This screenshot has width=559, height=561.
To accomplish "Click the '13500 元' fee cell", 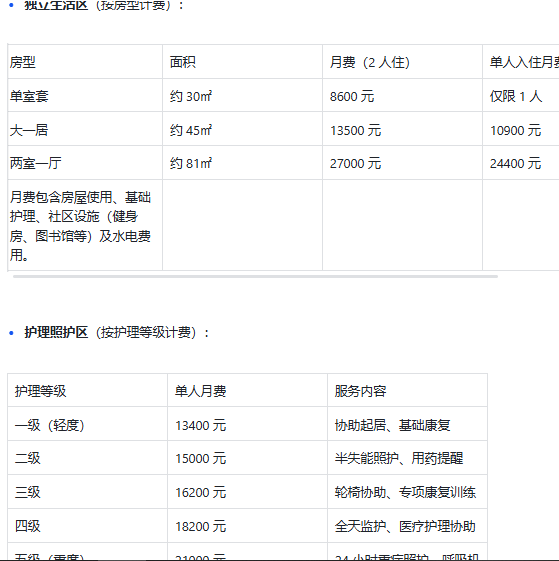I will tap(402, 129).
